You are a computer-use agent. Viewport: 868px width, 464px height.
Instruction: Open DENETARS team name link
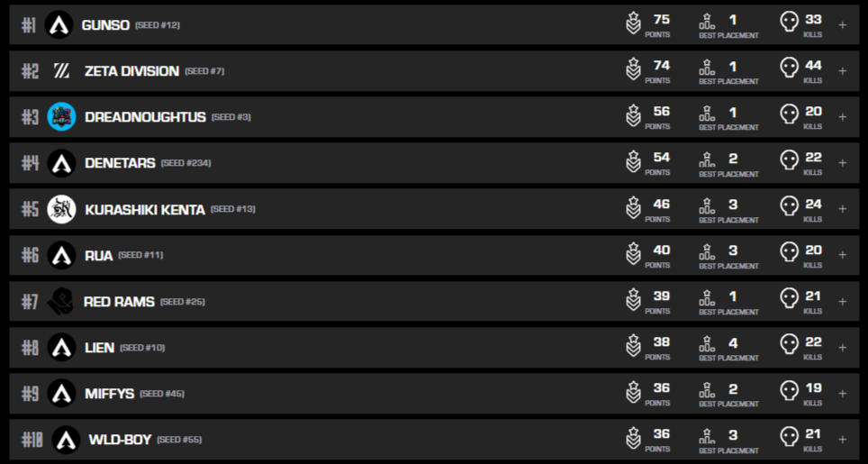click(x=120, y=163)
